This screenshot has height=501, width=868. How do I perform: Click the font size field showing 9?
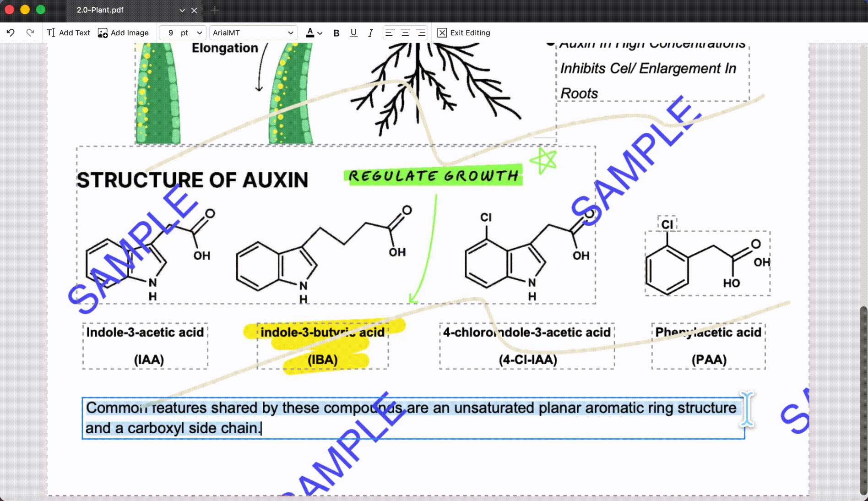click(x=170, y=33)
